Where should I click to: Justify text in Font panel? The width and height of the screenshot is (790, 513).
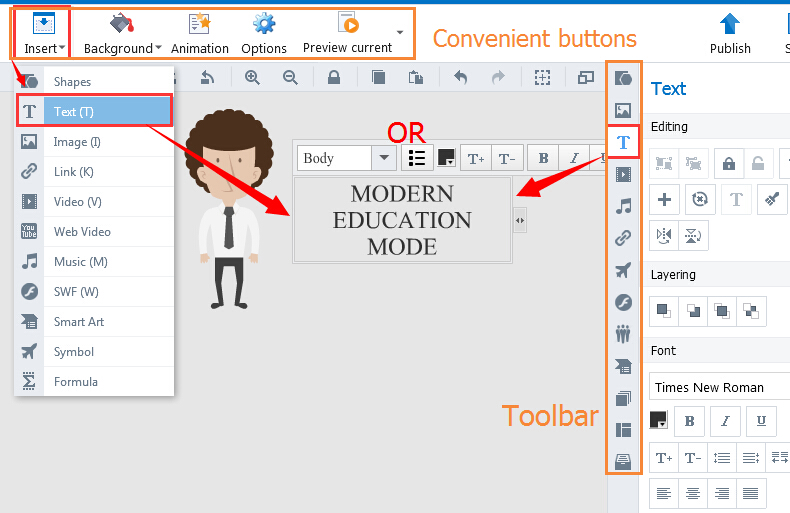point(751,493)
